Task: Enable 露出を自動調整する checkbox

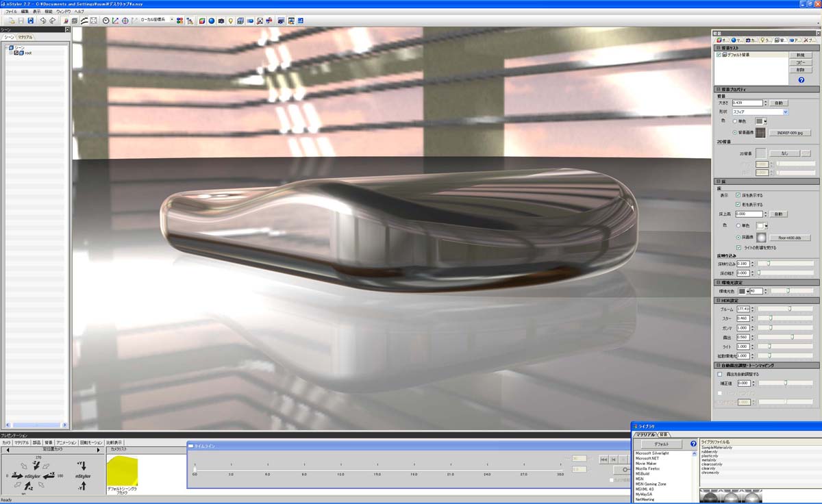Action: 719,375
